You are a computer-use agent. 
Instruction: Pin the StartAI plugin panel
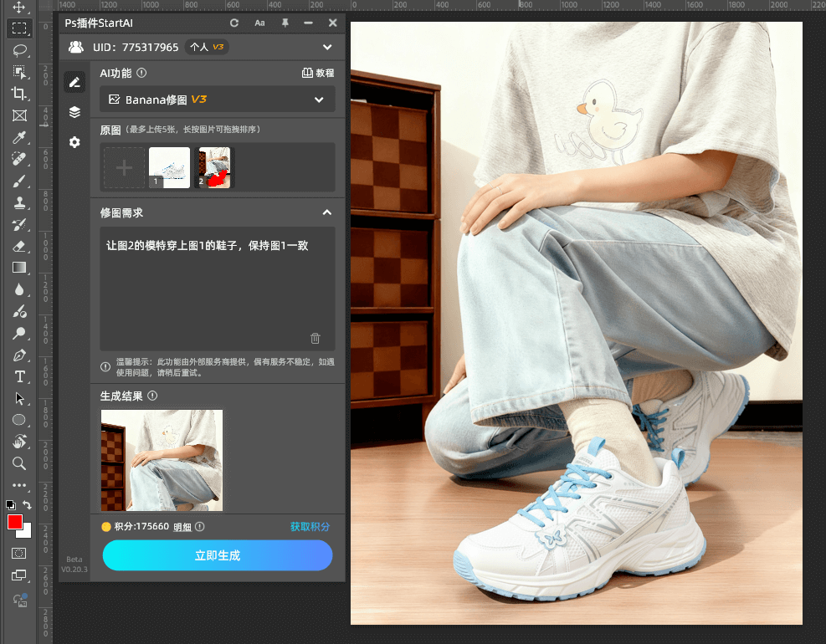coord(285,23)
